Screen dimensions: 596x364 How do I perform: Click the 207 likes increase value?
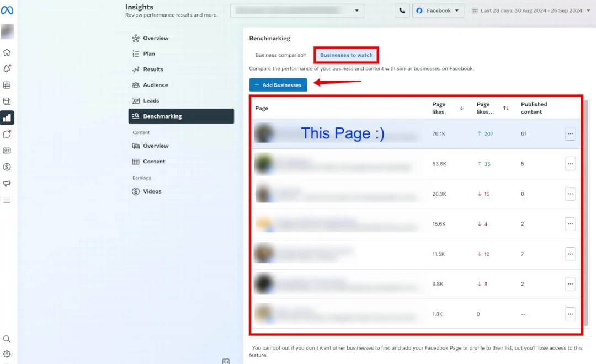[486, 134]
